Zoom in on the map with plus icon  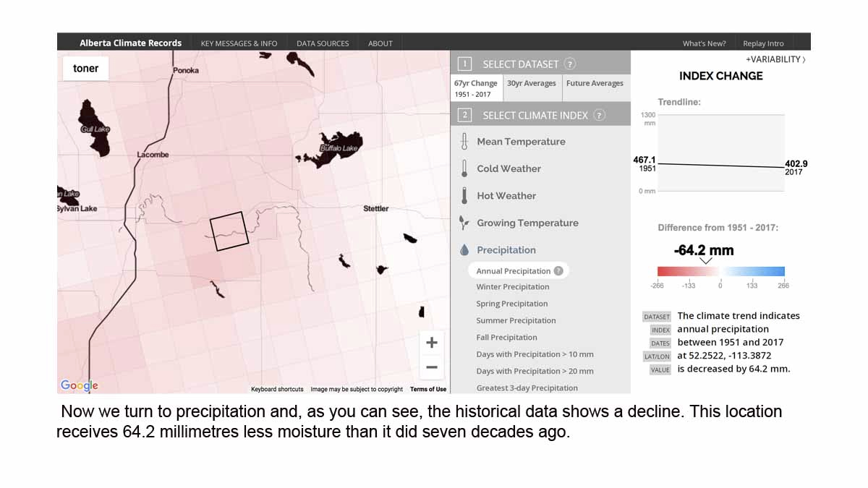coord(431,342)
